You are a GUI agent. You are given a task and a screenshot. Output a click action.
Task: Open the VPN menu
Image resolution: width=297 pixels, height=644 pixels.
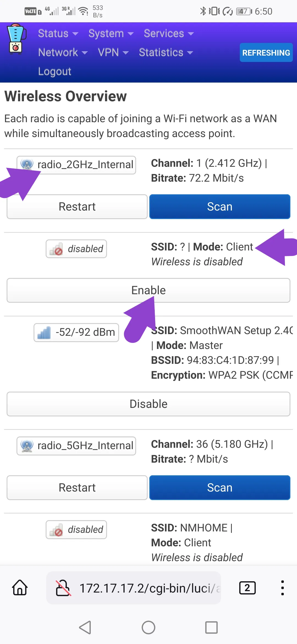[113, 52]
